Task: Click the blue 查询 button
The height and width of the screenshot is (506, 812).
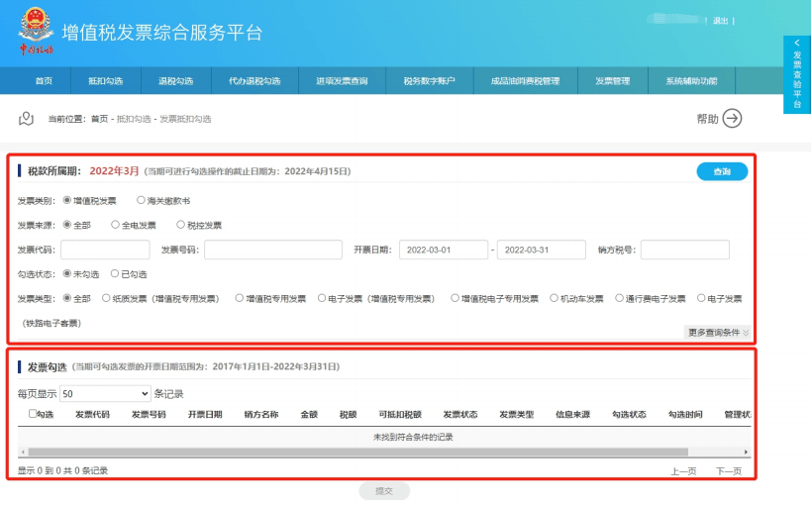Action: coord(722,172)
